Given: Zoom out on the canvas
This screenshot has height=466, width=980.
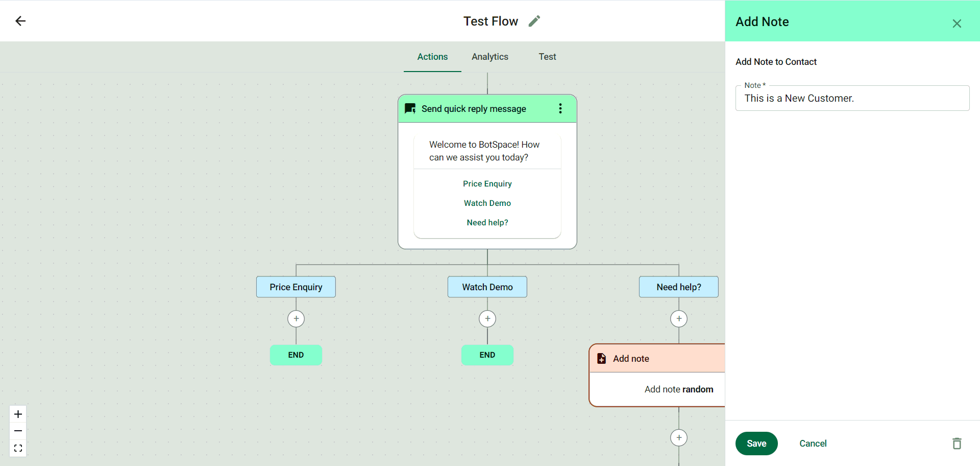Looking at the screenshot, I should 18,431.
